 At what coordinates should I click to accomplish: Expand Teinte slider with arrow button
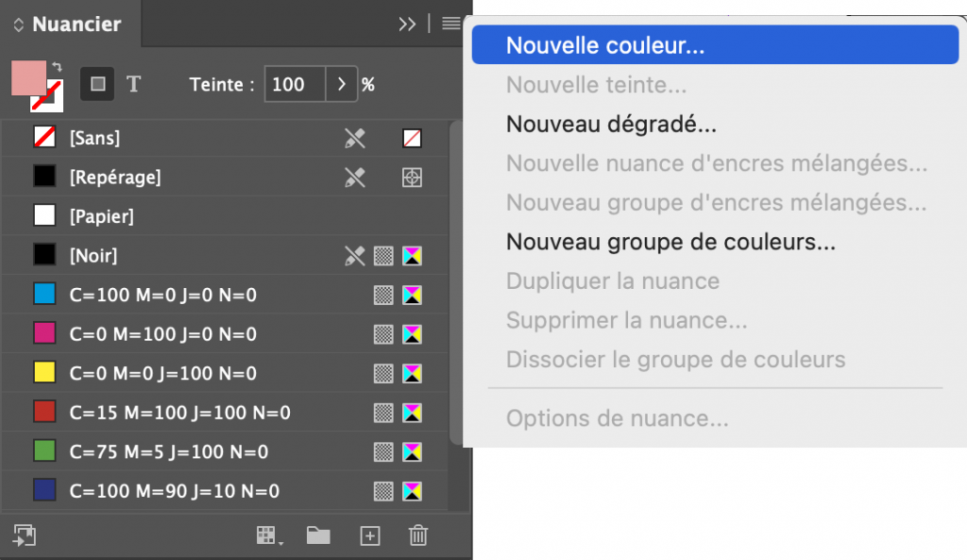340,84
